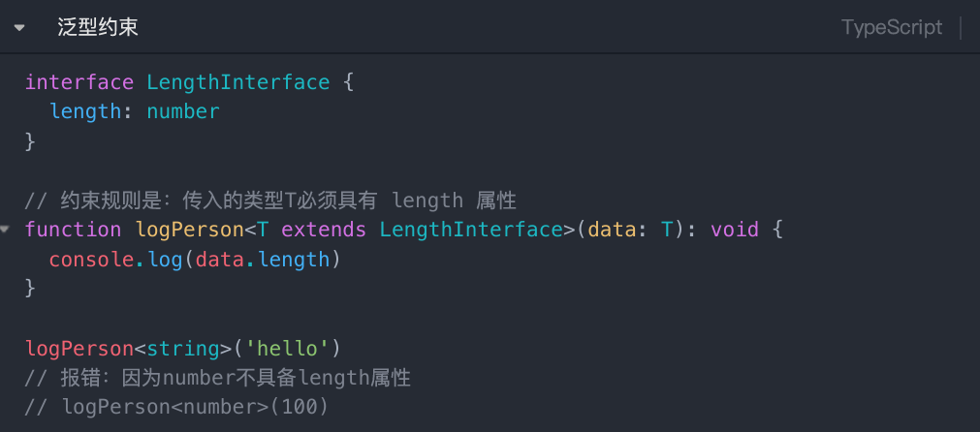Open the TypeScript language selector
Image resolution: width=980 pixels, height=432 pixels.
(x=891, y=27)
